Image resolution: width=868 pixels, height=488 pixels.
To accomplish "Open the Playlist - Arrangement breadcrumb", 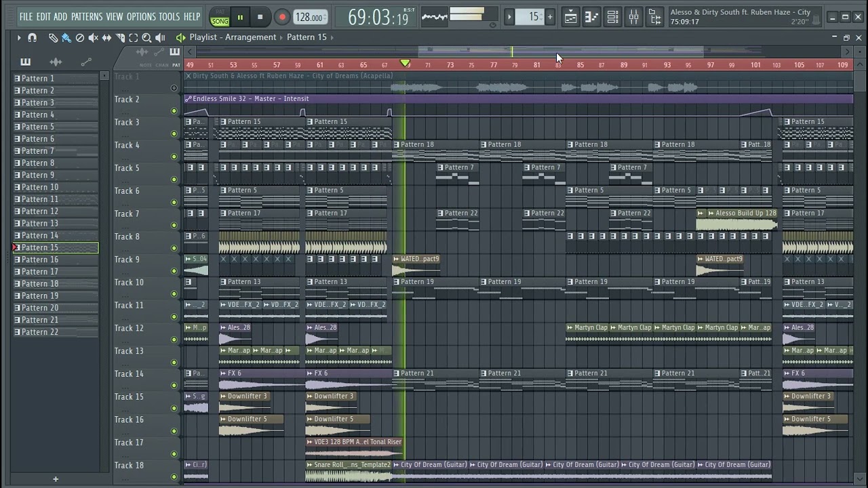I will click(x=233, y=37).
